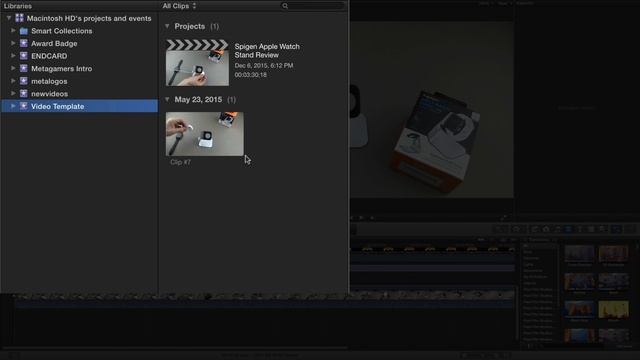The height and width of the screenshot is (360, 640).
Task: Click the yellow thumbnail in the dimmed effects browser
Action: click(613, 310)
